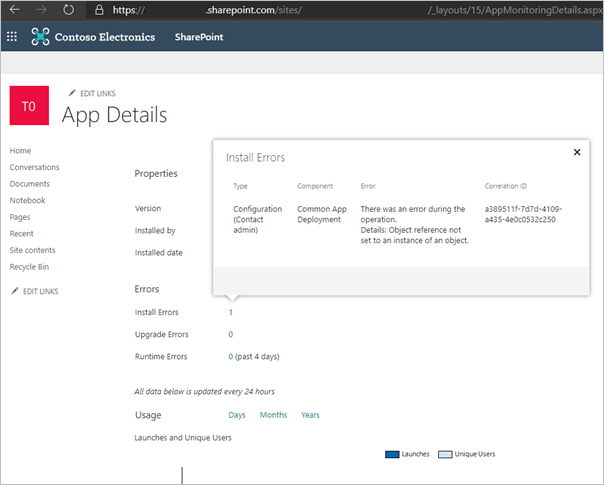This screenshot has width=604, height=485.
Task: Click the Runtime Errors count 0
Action: [230, 356]
